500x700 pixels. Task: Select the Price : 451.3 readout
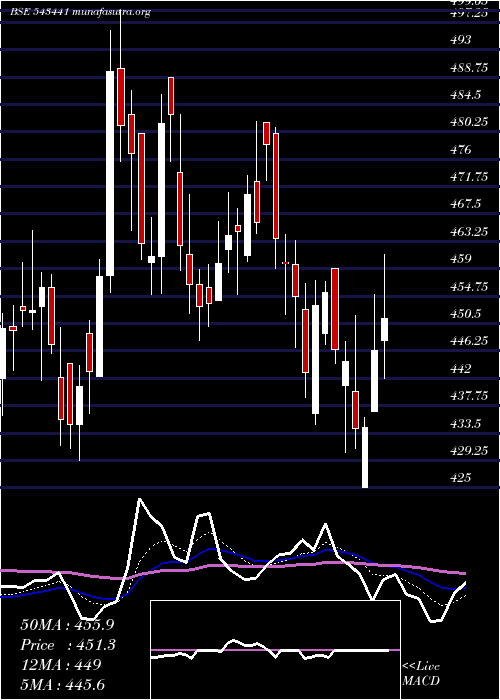68,645
